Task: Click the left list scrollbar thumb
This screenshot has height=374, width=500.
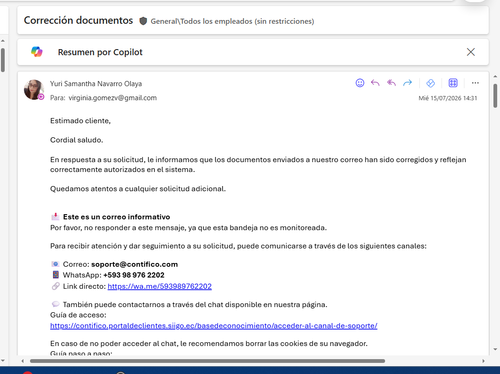Action: click(x=3, y=60)
